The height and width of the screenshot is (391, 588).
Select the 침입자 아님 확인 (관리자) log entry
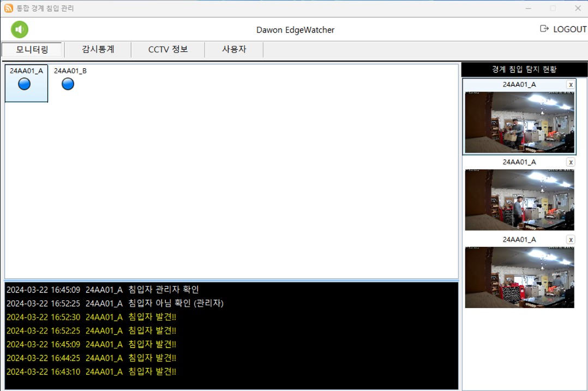point(115,303)
